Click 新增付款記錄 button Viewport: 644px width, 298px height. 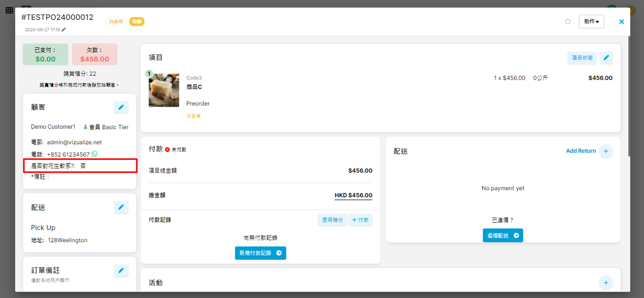[x=260, y=253]
